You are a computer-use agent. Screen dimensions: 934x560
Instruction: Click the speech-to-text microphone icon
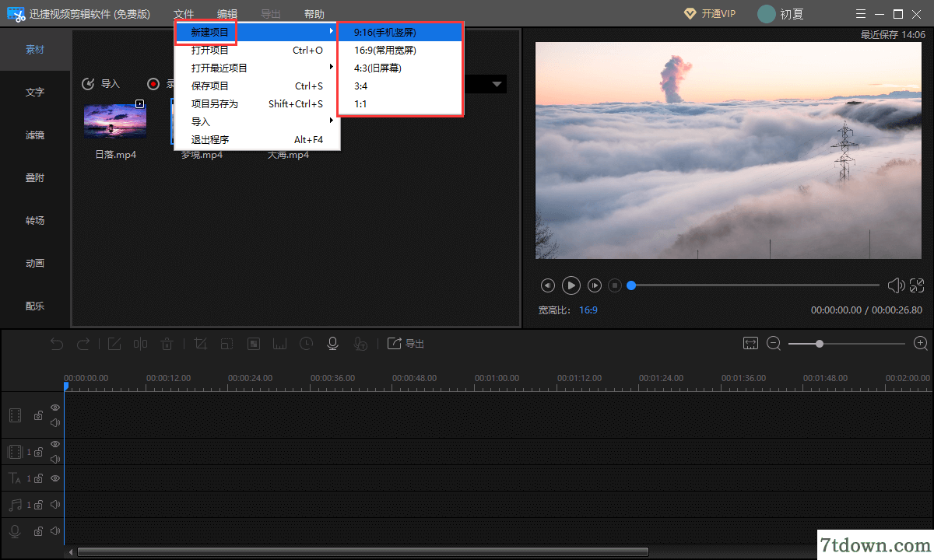[360, 344]
